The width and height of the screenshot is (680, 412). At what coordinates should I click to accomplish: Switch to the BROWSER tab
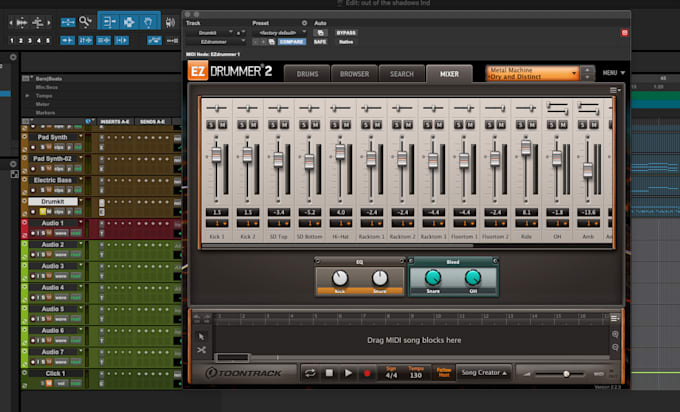[x=353, y=74]
